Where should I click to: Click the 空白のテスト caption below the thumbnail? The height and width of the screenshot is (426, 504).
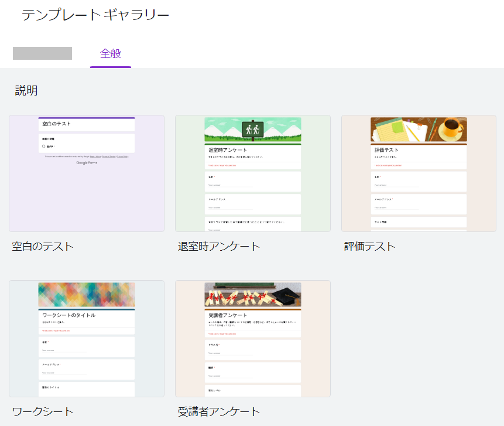click(43, 246)
